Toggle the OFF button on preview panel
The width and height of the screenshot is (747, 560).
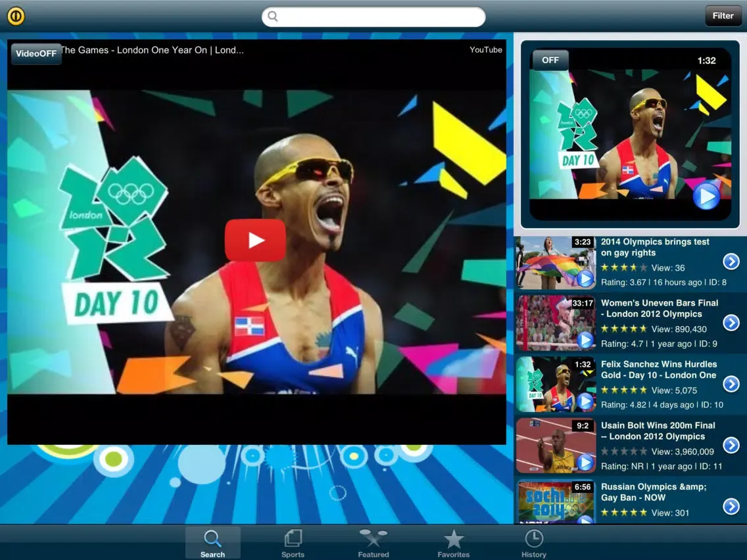click(x=550, y=60)
